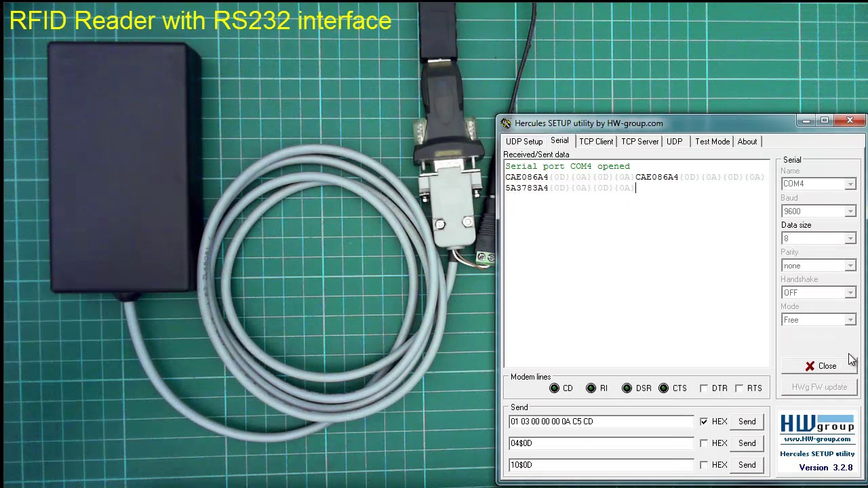Uncheck HEX for the first send line
The image size is (868, 488).
704,422
